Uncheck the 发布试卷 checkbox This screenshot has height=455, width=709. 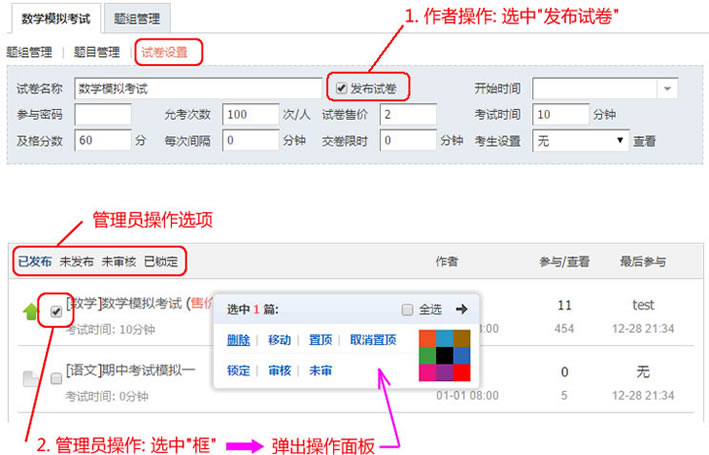[342, 88]
